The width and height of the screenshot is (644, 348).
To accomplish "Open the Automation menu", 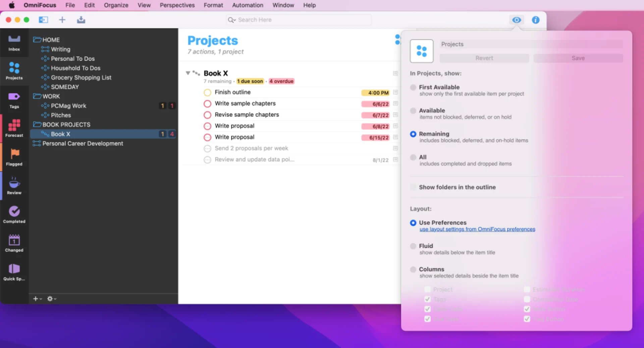I will 248,5.
